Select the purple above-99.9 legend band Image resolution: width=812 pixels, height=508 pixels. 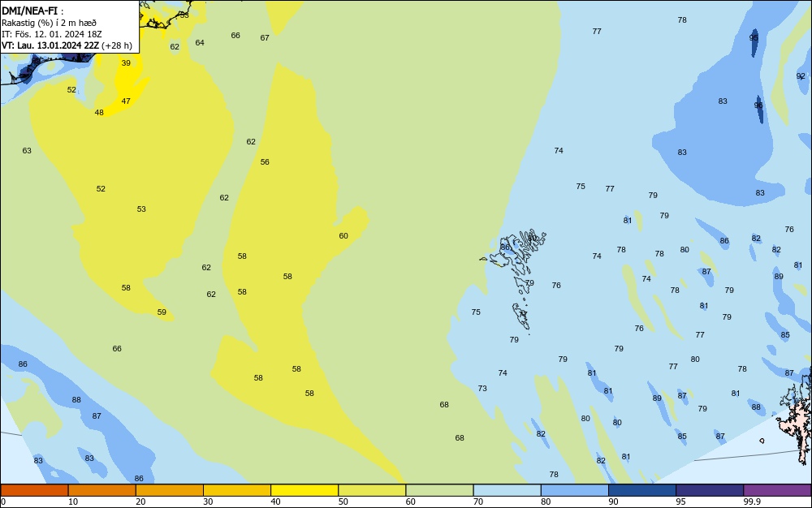[x=777, y=490]
